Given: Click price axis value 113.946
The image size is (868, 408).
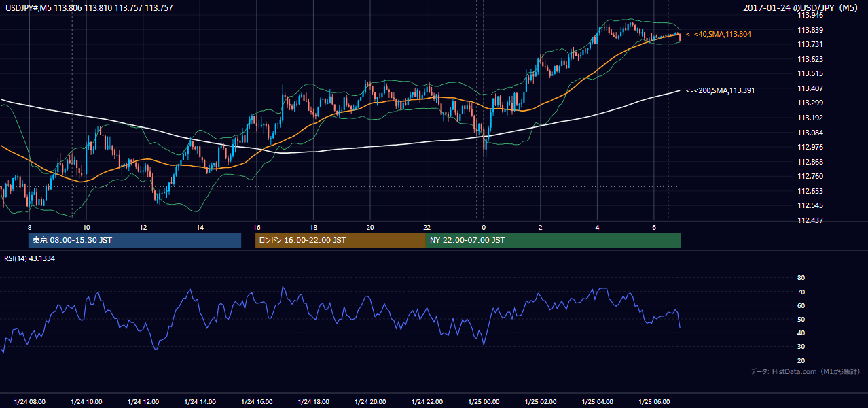Looking at the screenshot, I should point(810,15).
